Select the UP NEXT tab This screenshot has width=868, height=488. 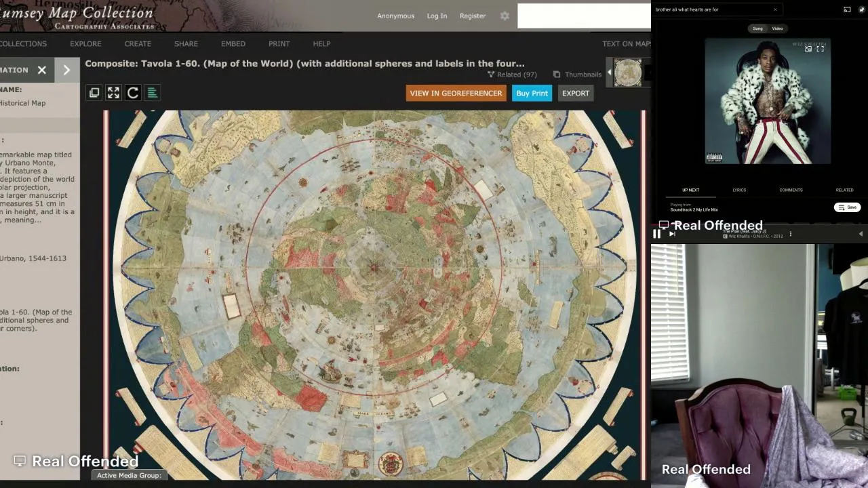click(x=690, y=190)
